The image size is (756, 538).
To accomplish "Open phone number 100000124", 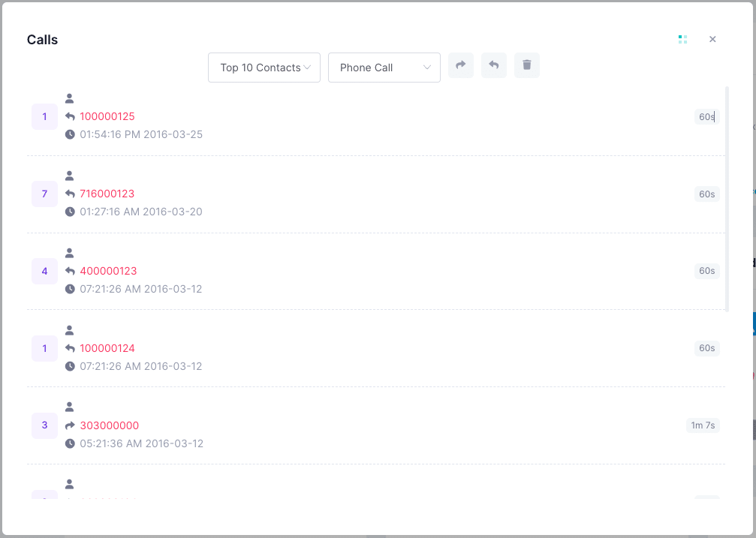I will click(x=107, y=348).
